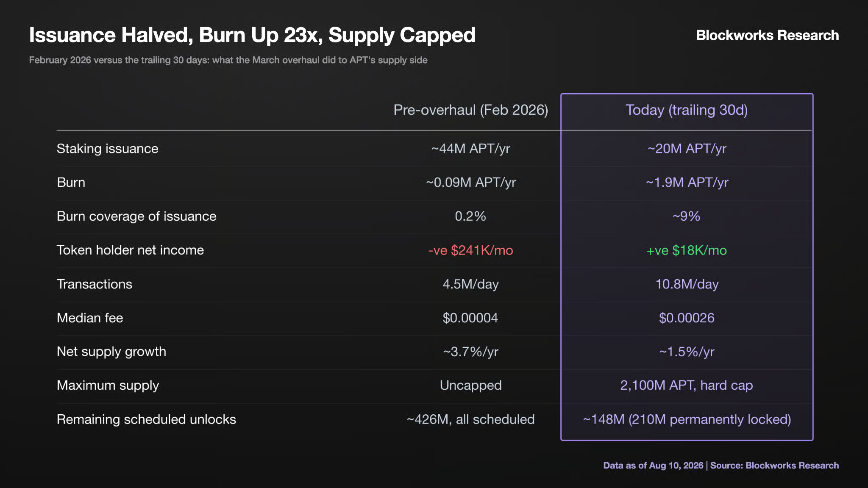This screenshot has height=488, width=868.
Task: Select Burn coverage of issuance label
Action: 136,216
